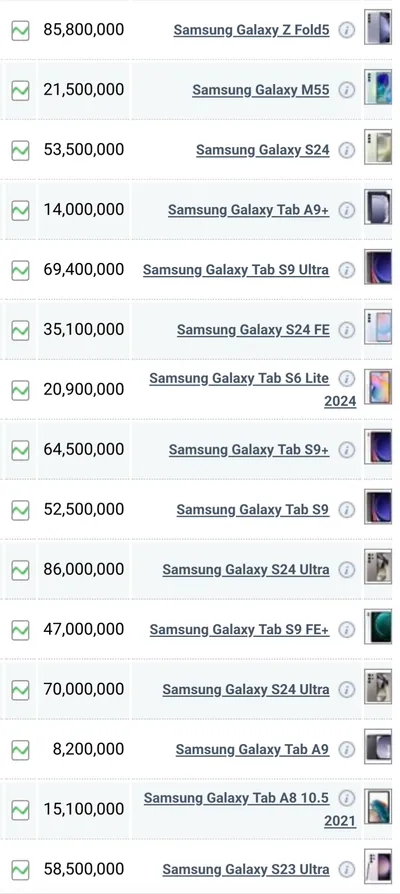Show info icon for Samsung Galaxy S24
Screen dimensions: 400x894
(346, 150)
